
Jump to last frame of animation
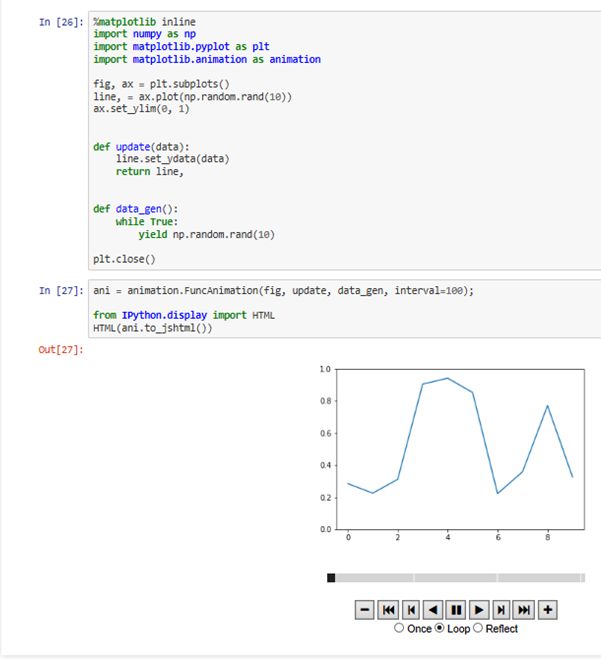(524, 609)
